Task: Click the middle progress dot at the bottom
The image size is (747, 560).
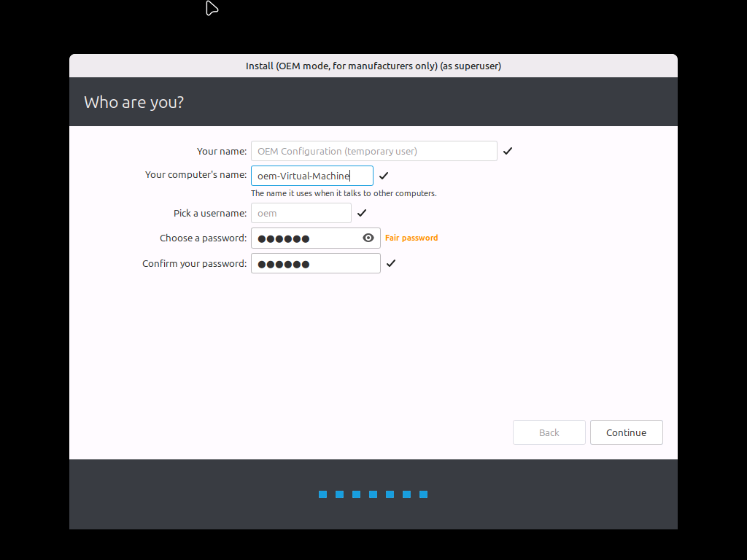Action: click(373, 494)
